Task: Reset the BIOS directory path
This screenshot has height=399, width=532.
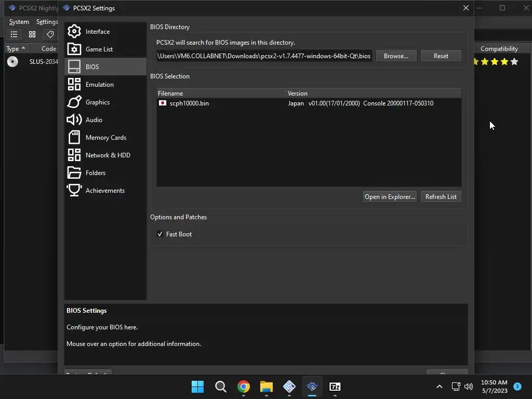Action: tap(441, 56)
